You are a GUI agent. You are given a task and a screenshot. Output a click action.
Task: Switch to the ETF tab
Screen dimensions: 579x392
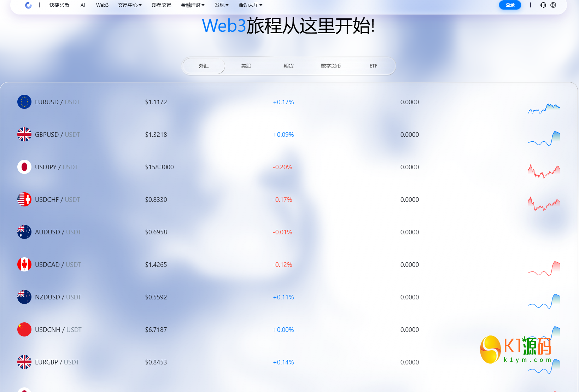coord(373,66)
